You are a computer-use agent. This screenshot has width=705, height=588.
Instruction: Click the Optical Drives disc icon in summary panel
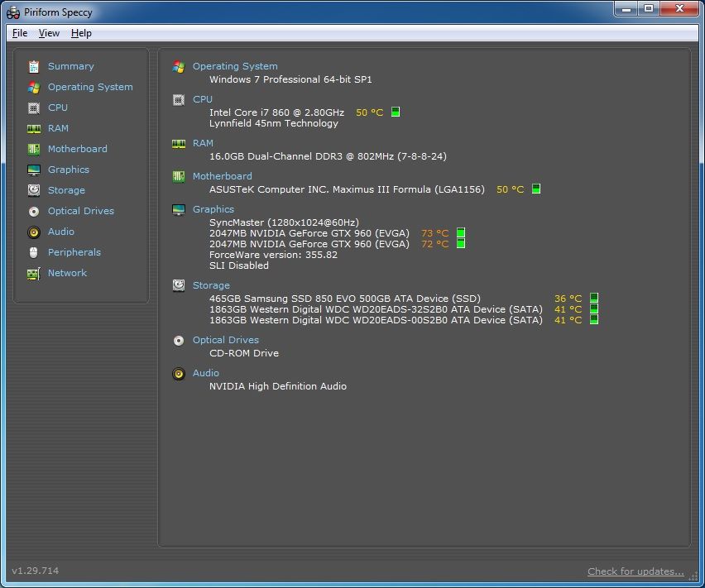pos(179,341)
